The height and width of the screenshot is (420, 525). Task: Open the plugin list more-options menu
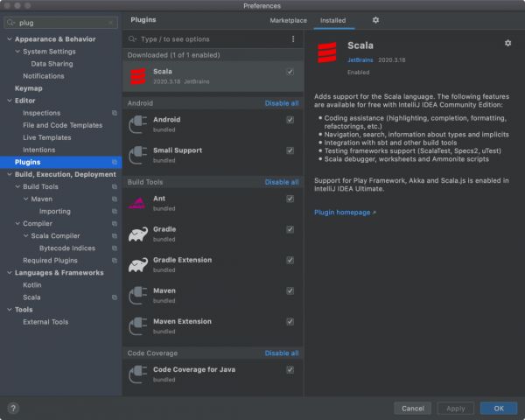(292, 39)
